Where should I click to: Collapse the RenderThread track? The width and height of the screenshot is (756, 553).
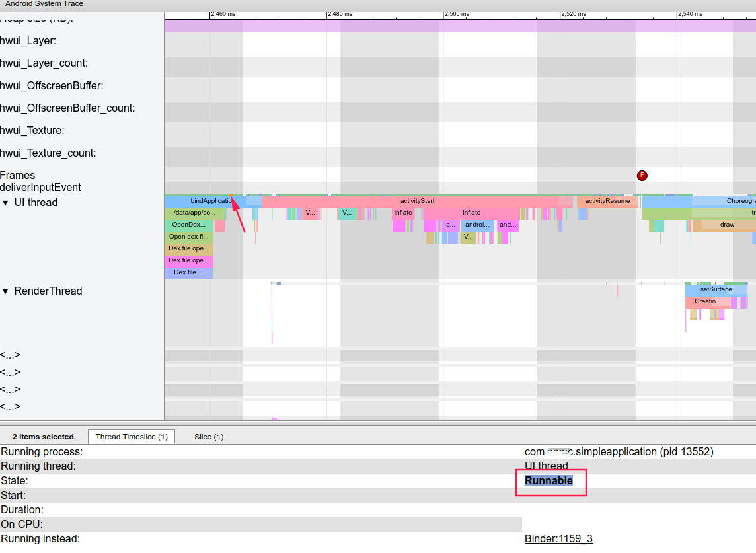(5, 291)
